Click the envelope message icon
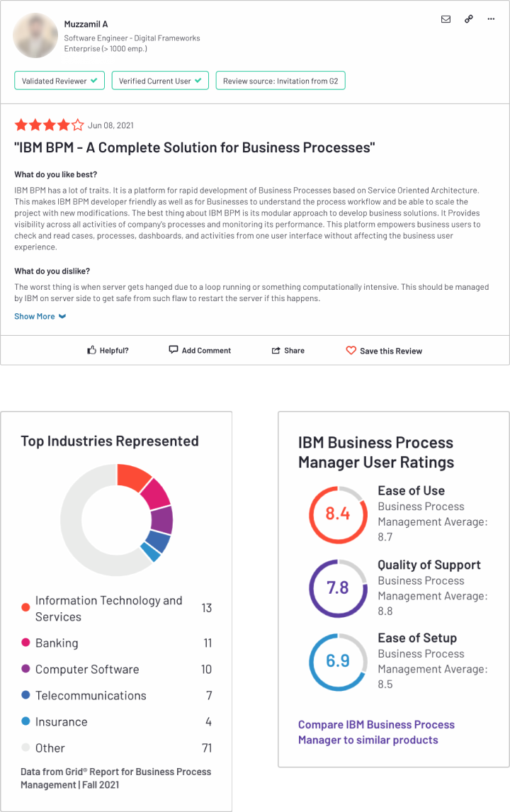 click(x=446, y=19)
